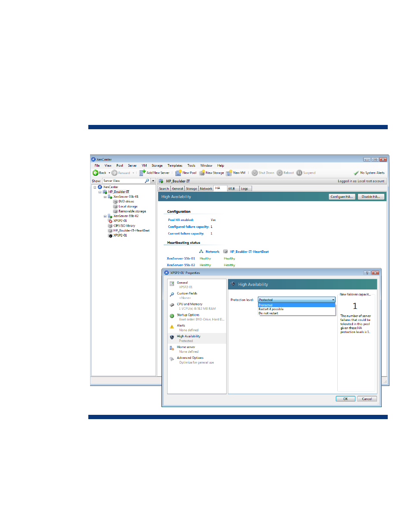Open the File menu
The height and width of the screenshot is (532, 411).
[97, 165]
